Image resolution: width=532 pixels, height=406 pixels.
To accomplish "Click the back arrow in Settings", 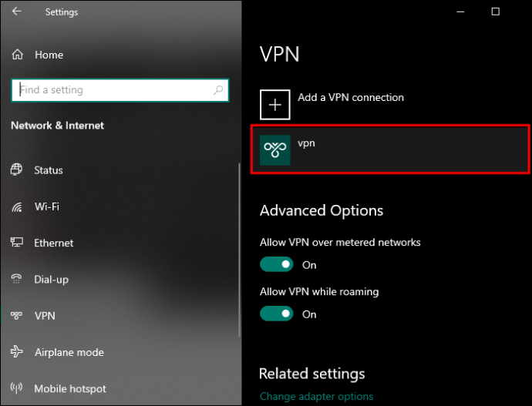I will click(17, 12).
